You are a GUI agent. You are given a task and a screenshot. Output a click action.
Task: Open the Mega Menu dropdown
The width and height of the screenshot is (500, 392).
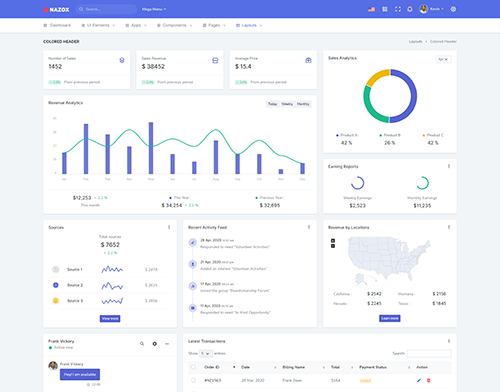click(154, 9)
